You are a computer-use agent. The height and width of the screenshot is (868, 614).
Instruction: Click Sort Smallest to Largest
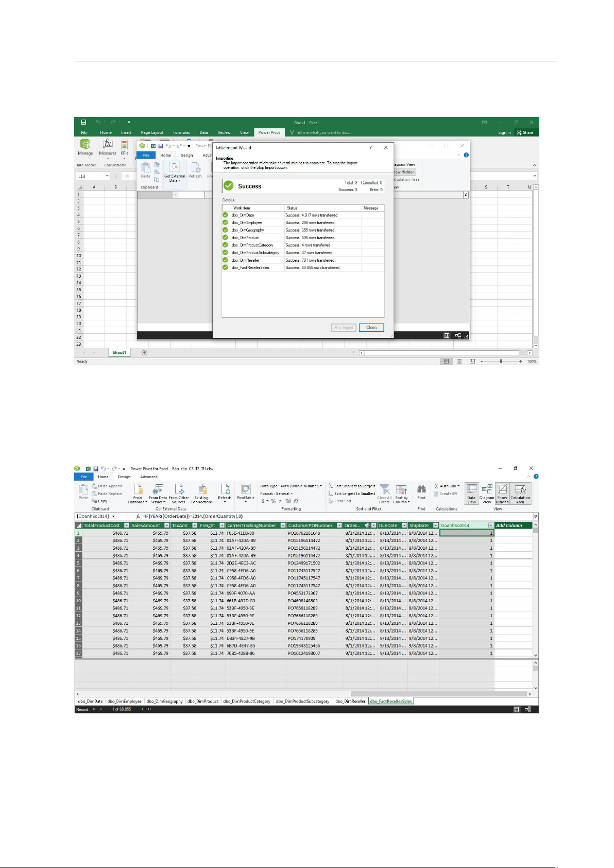pyautogui.click(x=352, y=486)
